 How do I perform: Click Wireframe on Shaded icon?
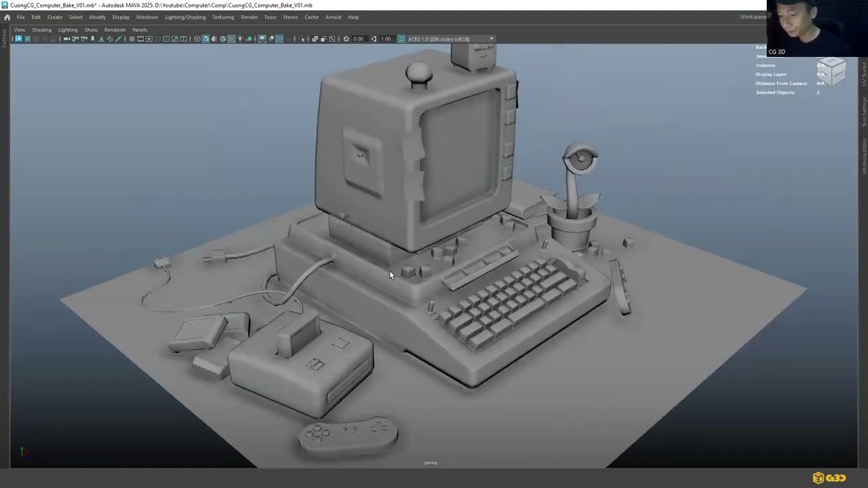[222, 39]
